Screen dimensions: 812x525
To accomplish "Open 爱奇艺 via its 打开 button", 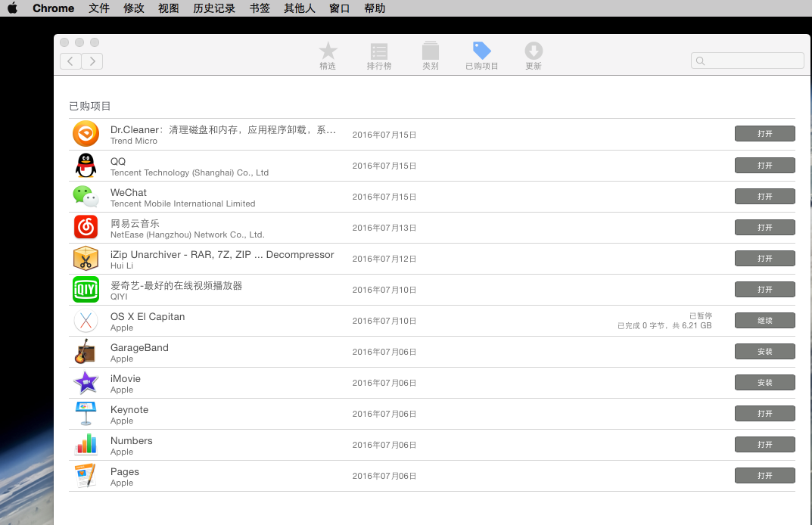I will (765, 290).
